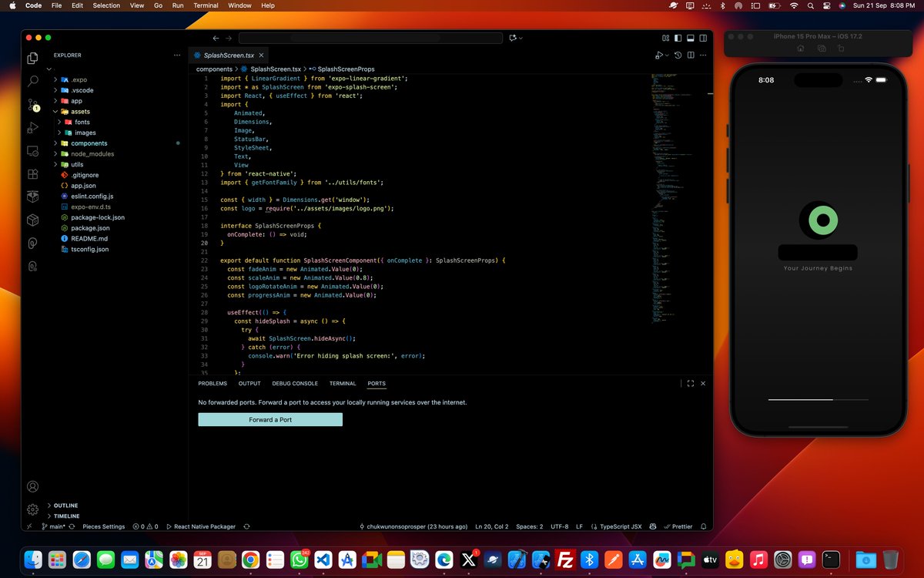Close the SplashScreen.tsx editor tab
Screen dimensions: 924x578
tap(262, 55)
